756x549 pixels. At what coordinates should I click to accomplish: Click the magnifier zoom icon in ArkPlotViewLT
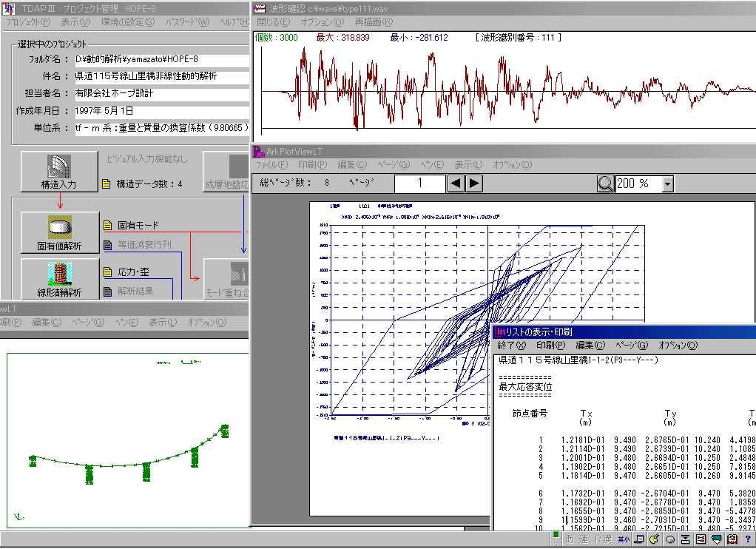coord(606,183)
